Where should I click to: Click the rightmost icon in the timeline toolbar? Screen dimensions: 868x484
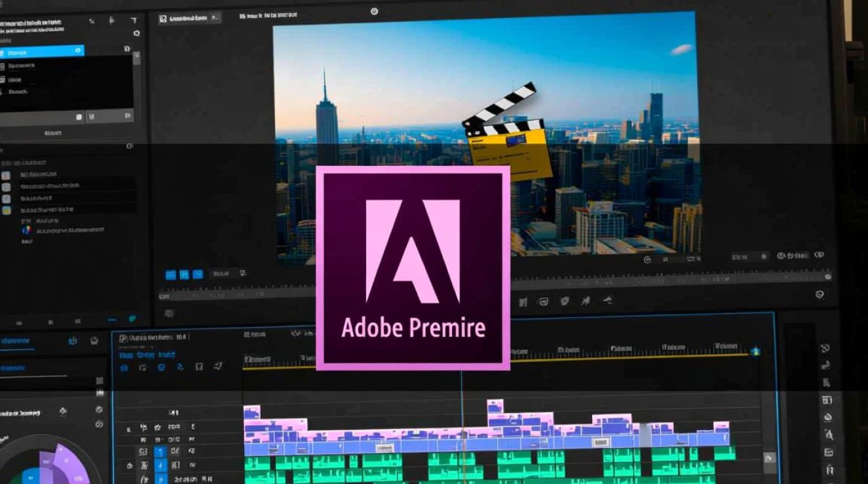(218, 367)
